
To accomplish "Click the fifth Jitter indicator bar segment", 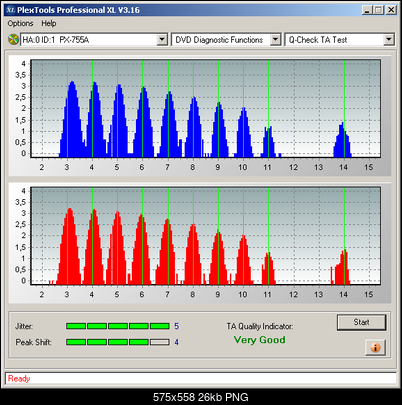I will 160,326.
